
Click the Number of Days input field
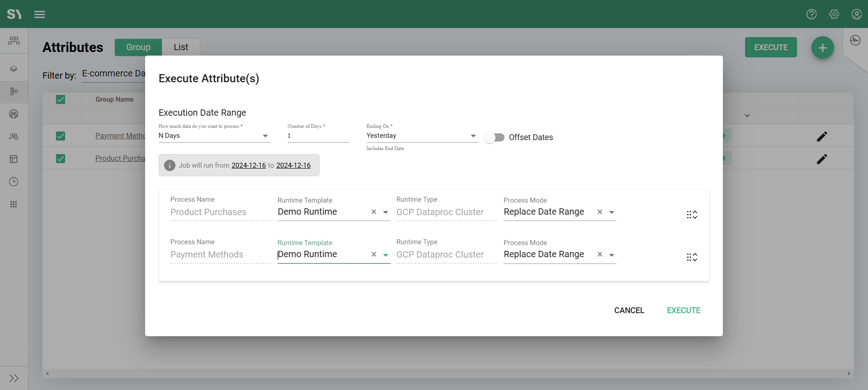(x=318, y=136)
